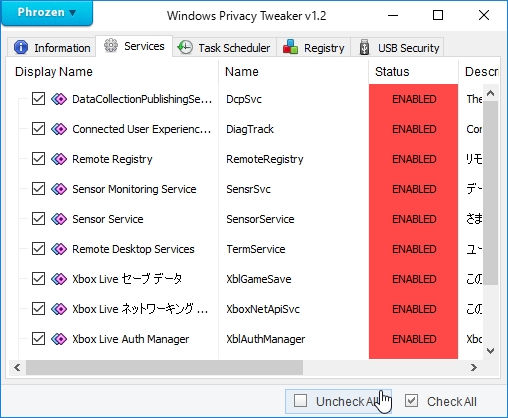Click the ENABLED status for DcpSvc
Screen dimensions: 508x418
[414, 99]
